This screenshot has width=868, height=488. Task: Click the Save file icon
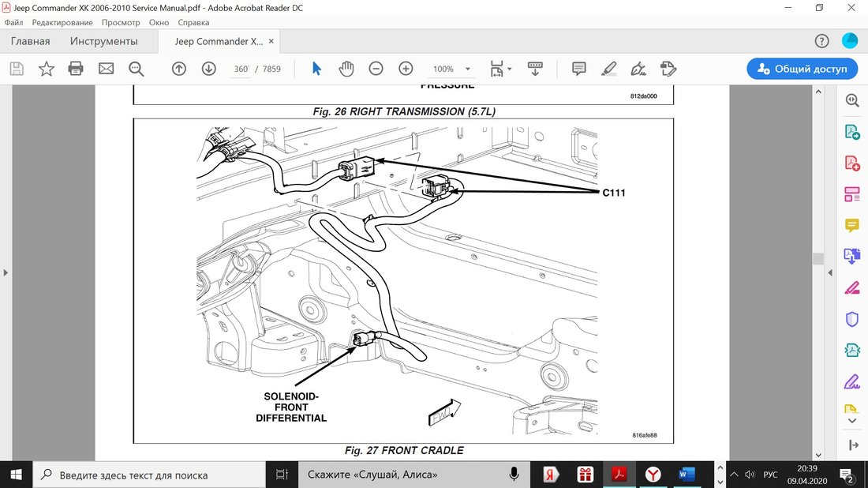click(17, 69)
